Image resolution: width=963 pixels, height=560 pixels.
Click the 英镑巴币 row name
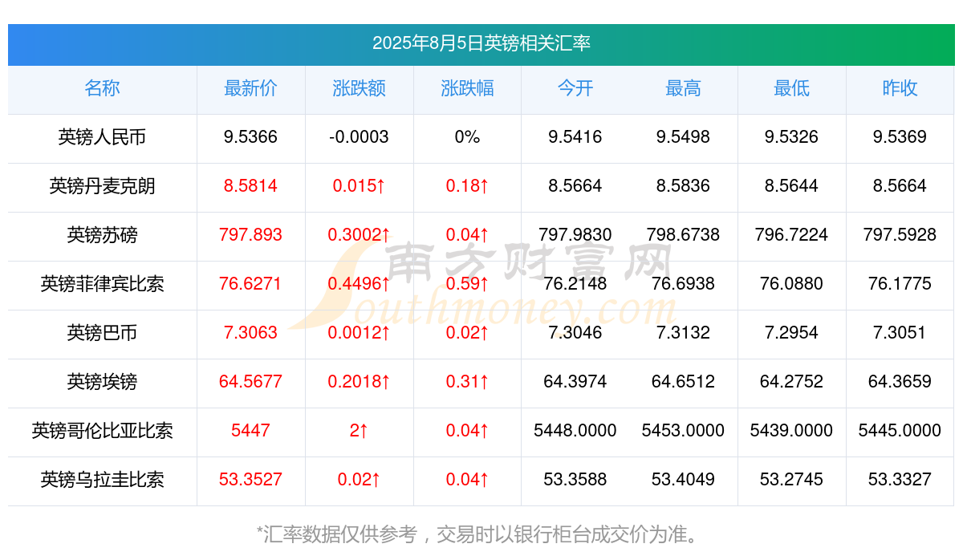tap(102, 333)
